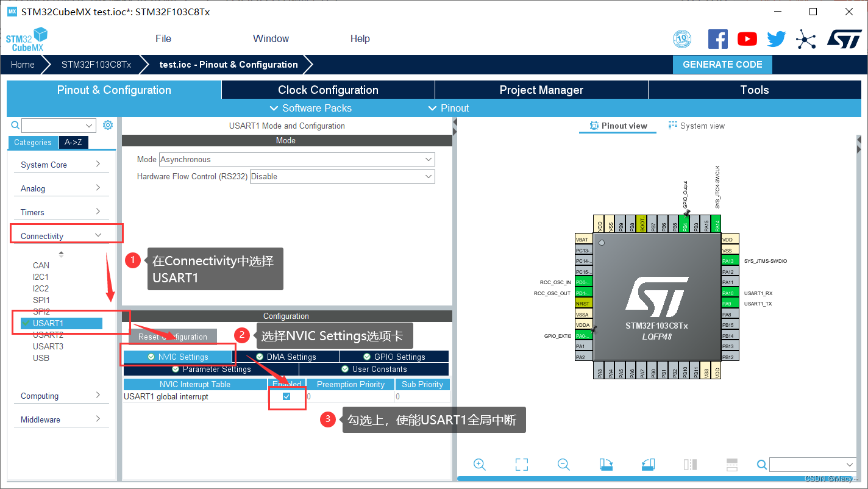Expand the Timers category
The height and width of the screenshot is (489, 868).
61,212
